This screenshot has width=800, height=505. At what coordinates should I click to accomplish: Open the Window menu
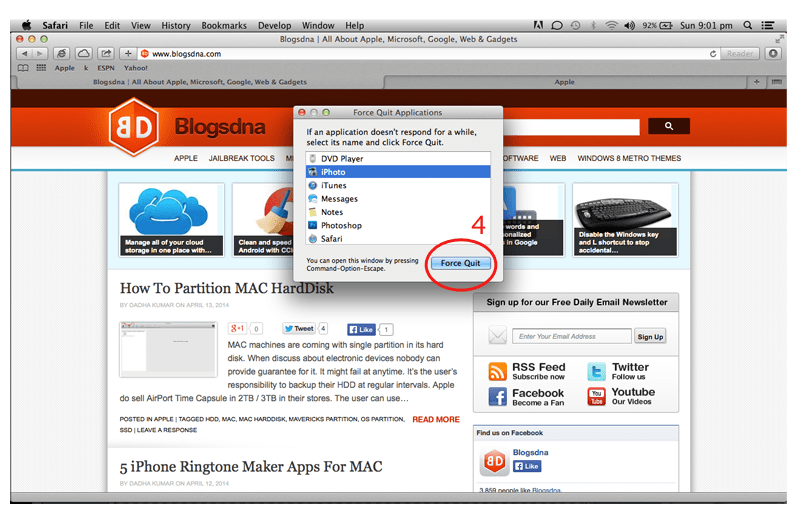[317, 25]
